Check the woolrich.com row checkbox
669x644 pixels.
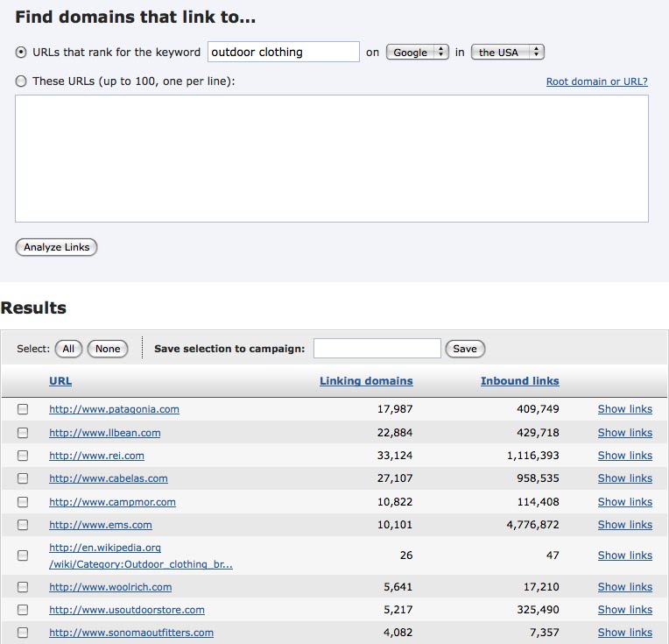coord(23,587)
